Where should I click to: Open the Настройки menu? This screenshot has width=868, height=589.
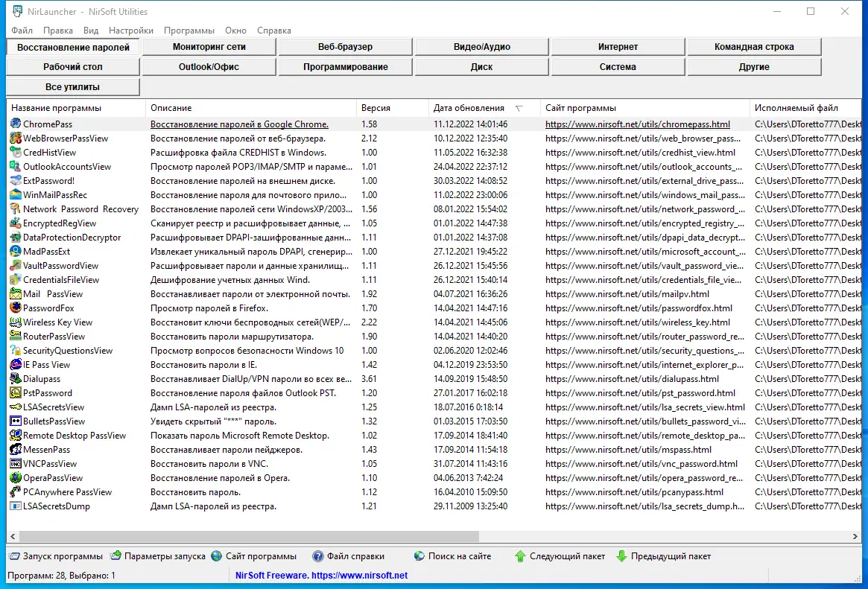131,31
